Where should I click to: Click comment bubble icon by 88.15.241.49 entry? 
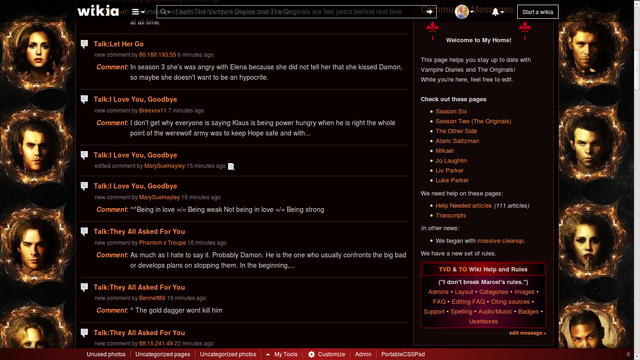(x=84, y=333)
